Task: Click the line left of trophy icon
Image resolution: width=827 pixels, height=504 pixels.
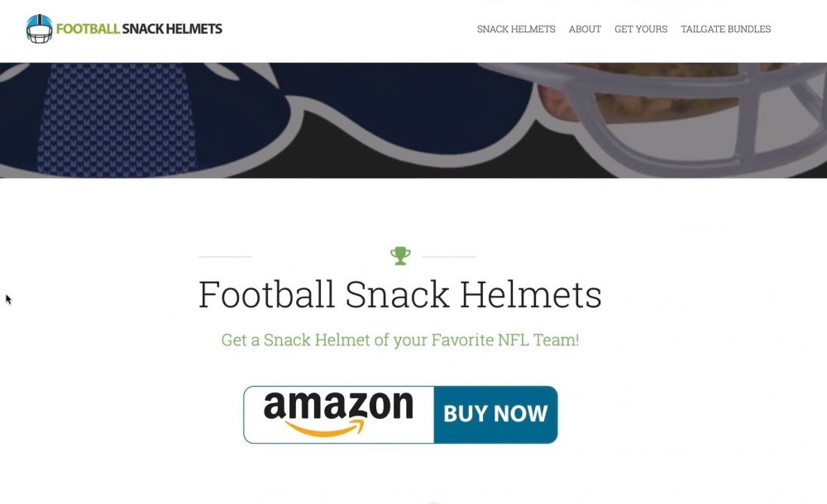Action: click(225, 257)
